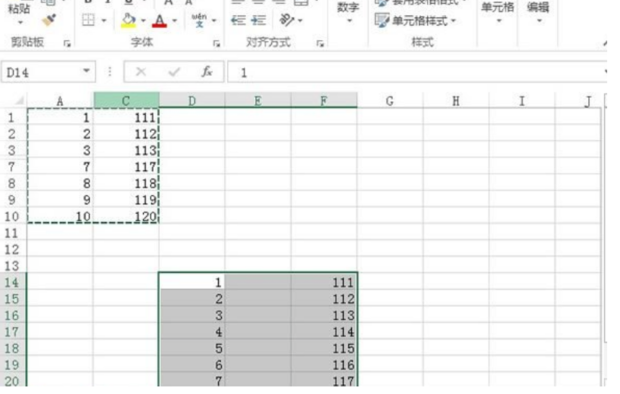Click the phonetic guide wén icon

199,20
